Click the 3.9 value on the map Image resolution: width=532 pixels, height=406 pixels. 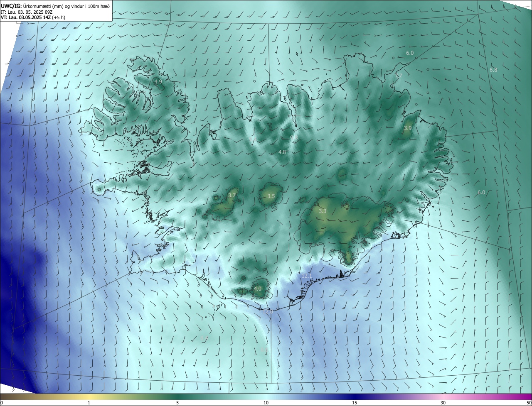pyautogui.click(x=408, y=128)
